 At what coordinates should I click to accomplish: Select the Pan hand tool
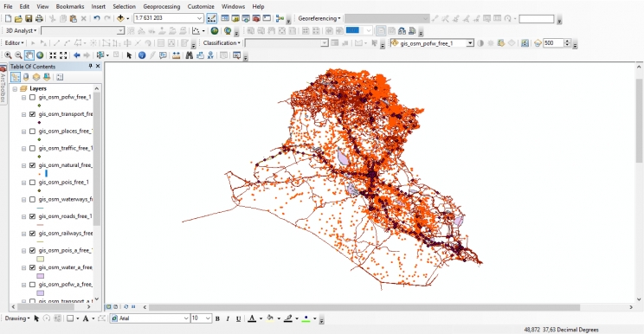(29, 55)
